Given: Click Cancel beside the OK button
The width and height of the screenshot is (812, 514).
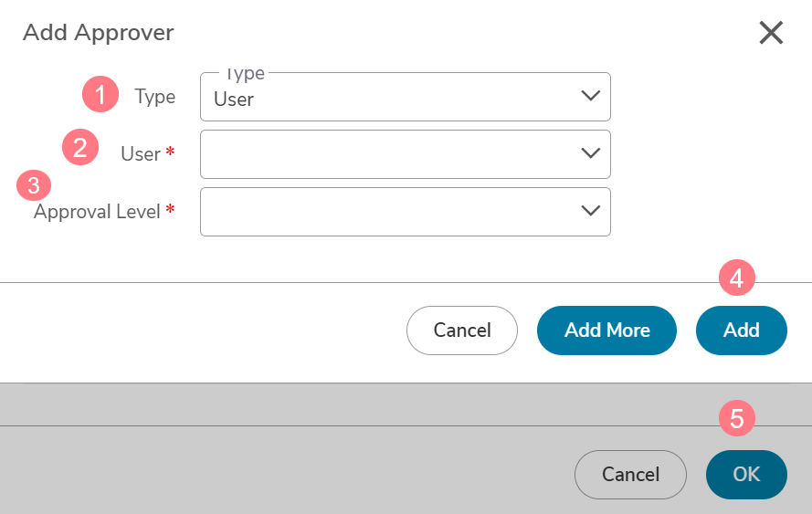Looking at the screenshot, I should [x=630, y=475].
